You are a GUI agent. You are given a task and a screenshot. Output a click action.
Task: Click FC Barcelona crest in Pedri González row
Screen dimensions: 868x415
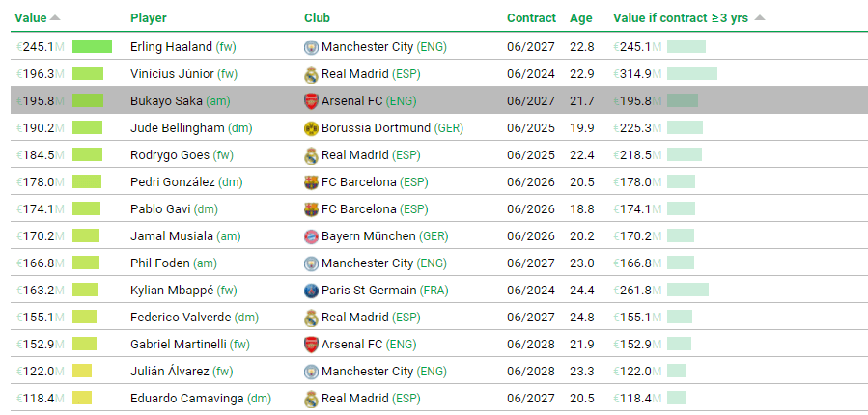point(311,181)
